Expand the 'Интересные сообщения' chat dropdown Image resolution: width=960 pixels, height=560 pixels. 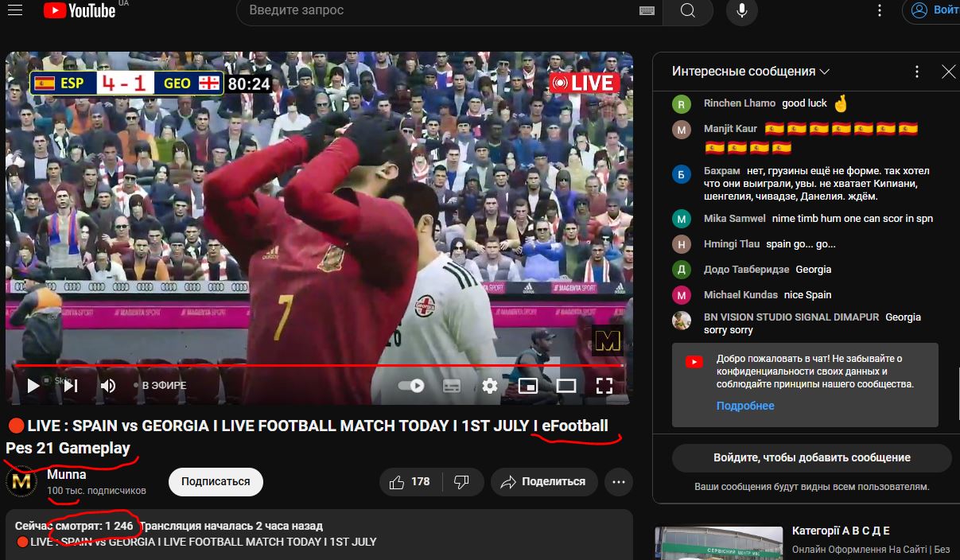(x=751, y=72)
